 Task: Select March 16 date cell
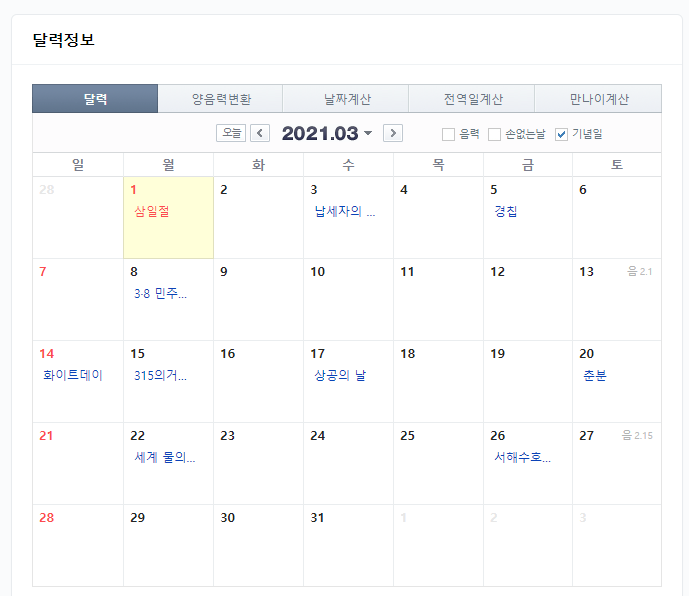point(258,382)
